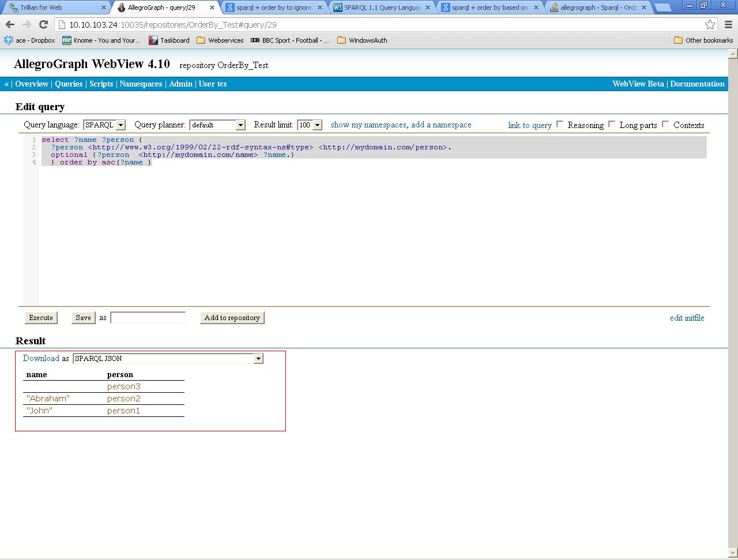Viewport: 738px width, 560px height.
Task: Open the Other bookmarks folder
Action: [x=703, y=40]
